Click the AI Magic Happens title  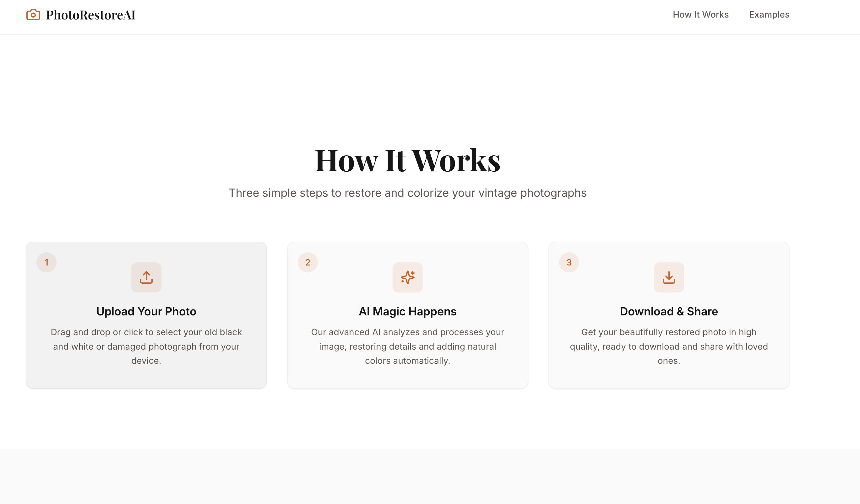pyautogui.click(x=407, y=311)
